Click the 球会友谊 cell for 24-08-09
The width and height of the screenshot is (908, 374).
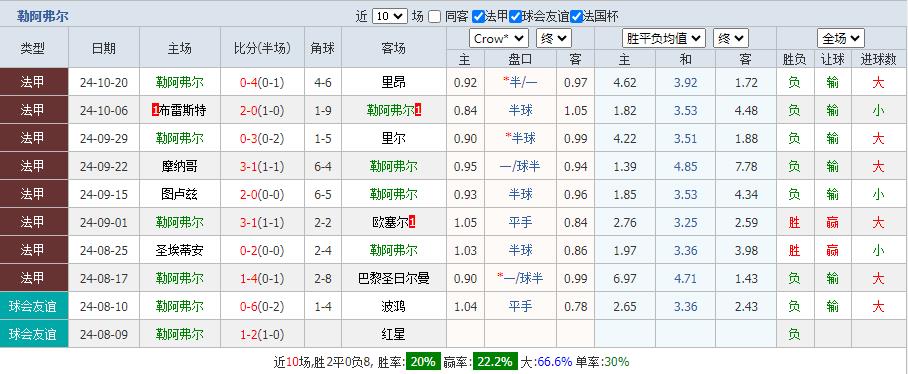(34, 334)
